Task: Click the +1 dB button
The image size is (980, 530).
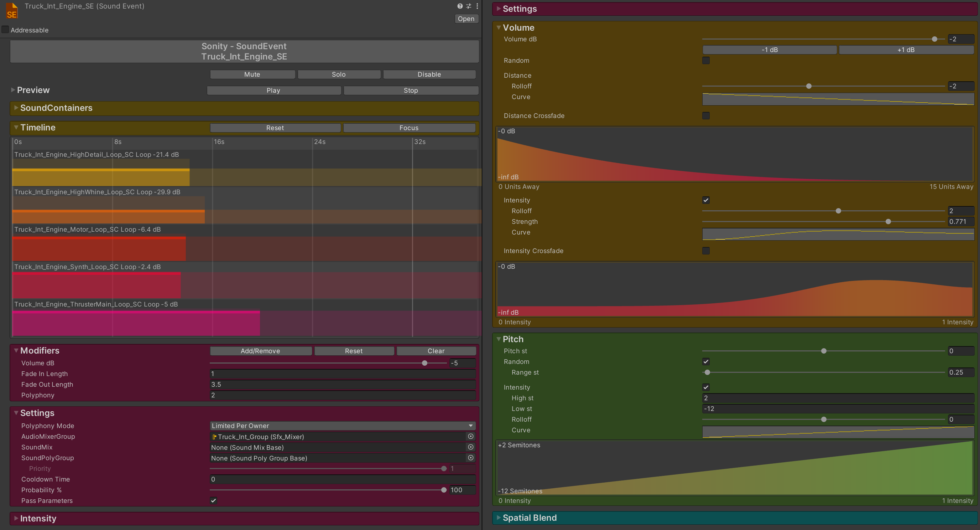Action: pos(906,50)
